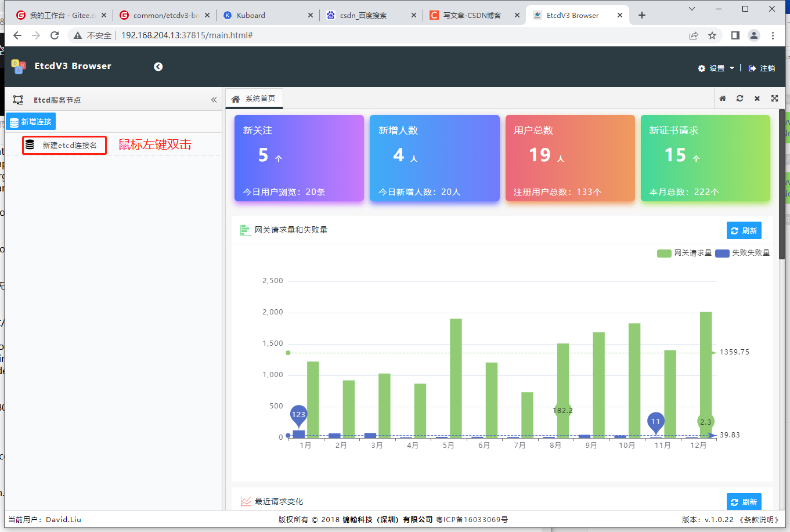Click the blue 11 marker pin in chart

655,422
